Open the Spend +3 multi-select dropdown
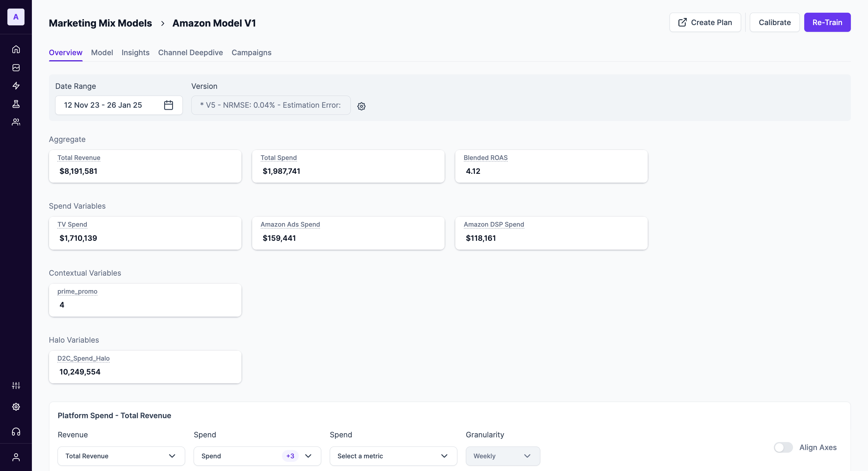Image resolution: width=868 pixels, height=471 pixels. coord(257,456)
